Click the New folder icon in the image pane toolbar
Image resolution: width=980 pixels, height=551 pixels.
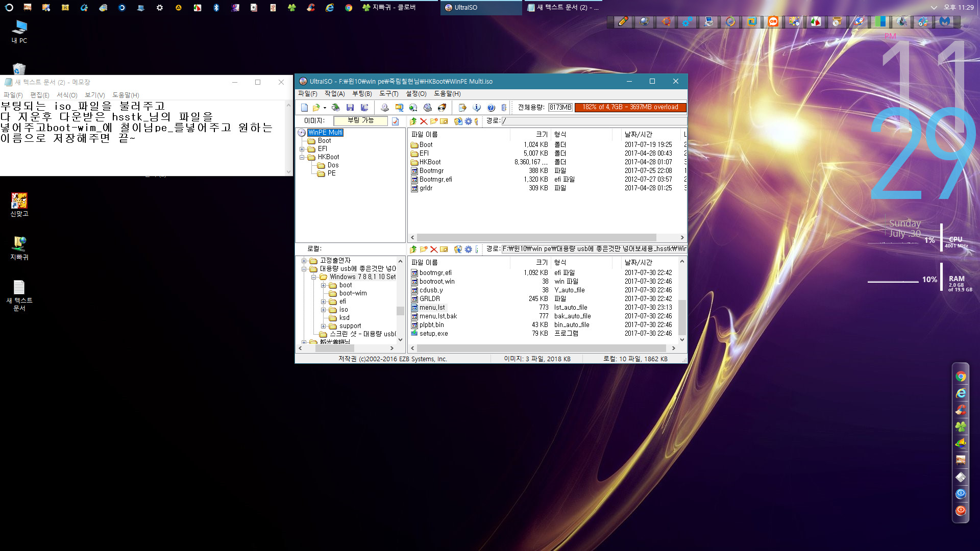433,121
